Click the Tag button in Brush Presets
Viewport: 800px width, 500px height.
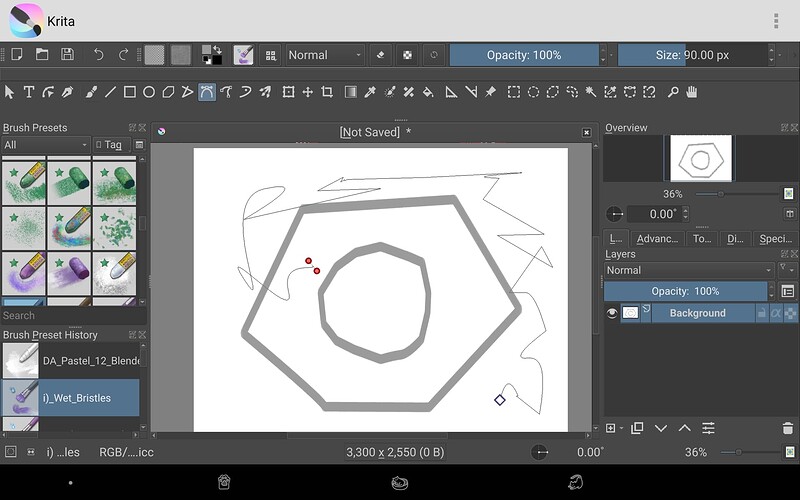pyautogui.click(x=111, y=145)
